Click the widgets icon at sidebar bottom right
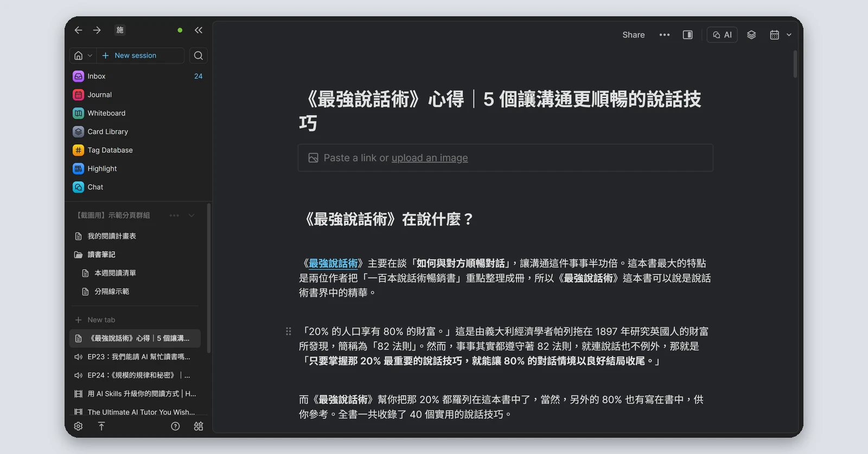 tap(199, 426)
